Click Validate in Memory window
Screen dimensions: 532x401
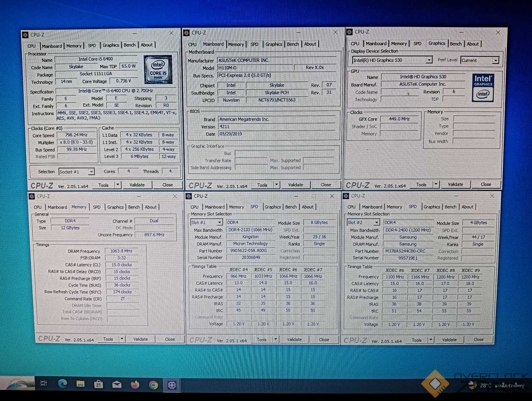tap(141, 339)
